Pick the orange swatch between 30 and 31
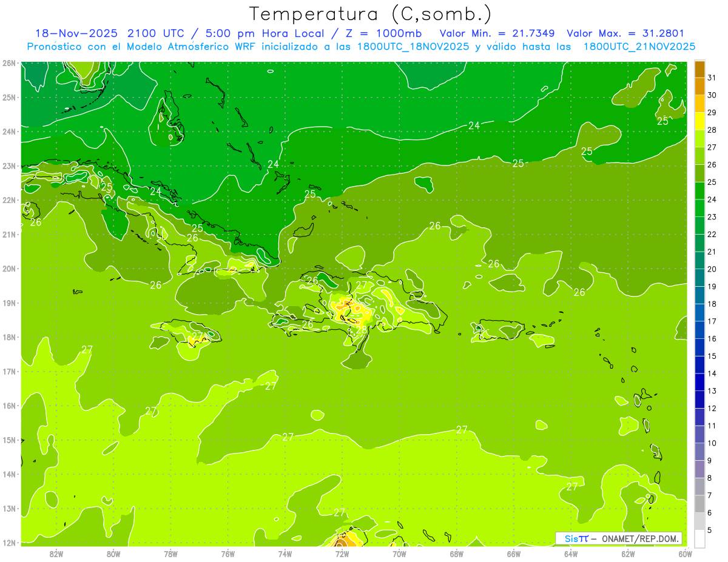This screenshot has width=728, height=562. click(x=699, y=87)
